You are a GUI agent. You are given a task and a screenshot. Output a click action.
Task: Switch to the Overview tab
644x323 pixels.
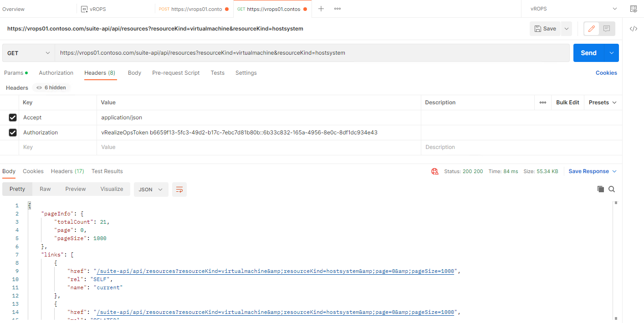[14, 9]
